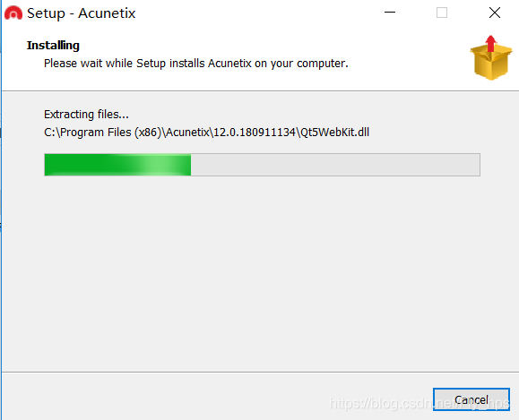
Task: Minimize the Acunetix setup window
Action: click(390, 13)
